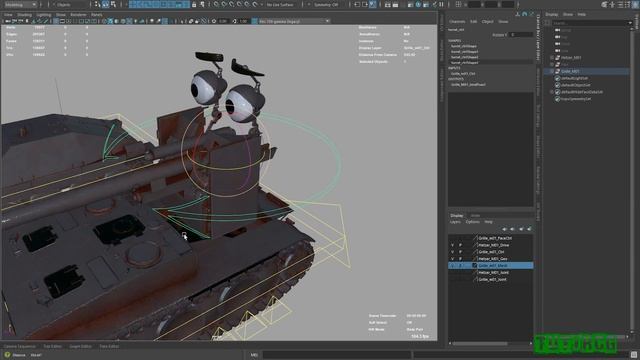This screenshot has width=640, height=360.
Task: Open the Channel Box Edit menu
Action: tap(473, 22)
